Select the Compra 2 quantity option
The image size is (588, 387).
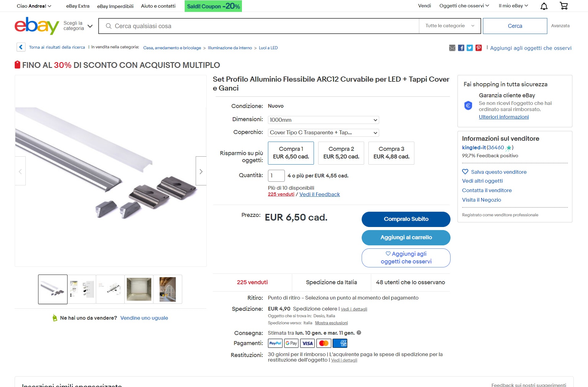pos(341,153)
